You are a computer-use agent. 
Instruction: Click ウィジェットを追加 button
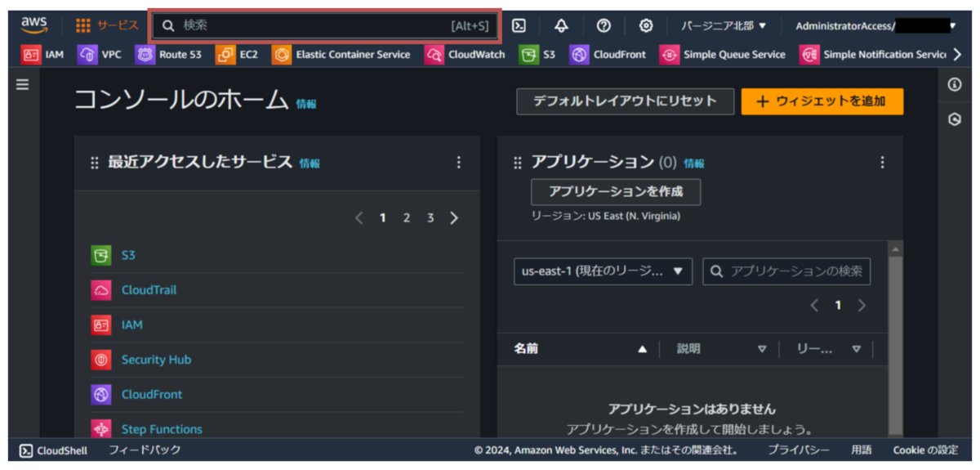tap(822, 101)
